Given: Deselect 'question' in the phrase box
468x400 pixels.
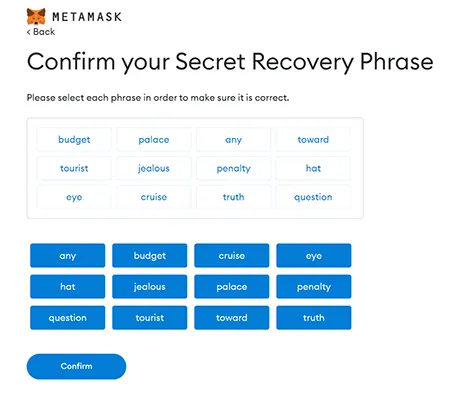Looking at the screenshot, I should coord(313,197).
